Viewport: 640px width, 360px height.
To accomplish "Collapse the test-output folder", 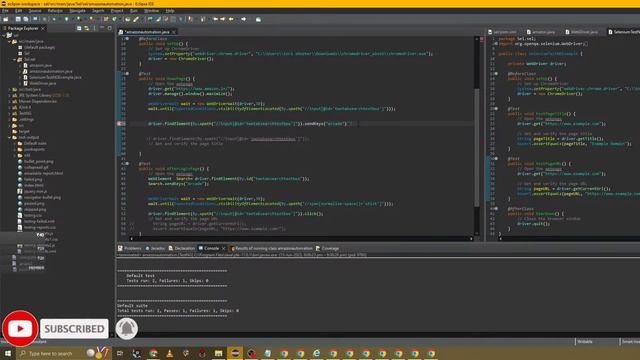I will coord(9,138).
